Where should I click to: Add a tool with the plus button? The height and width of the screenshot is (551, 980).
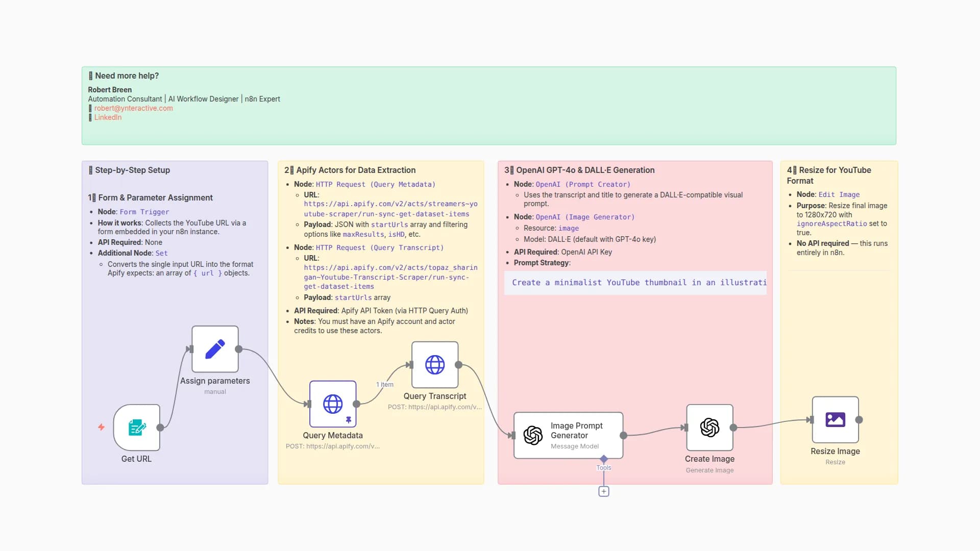603,491
